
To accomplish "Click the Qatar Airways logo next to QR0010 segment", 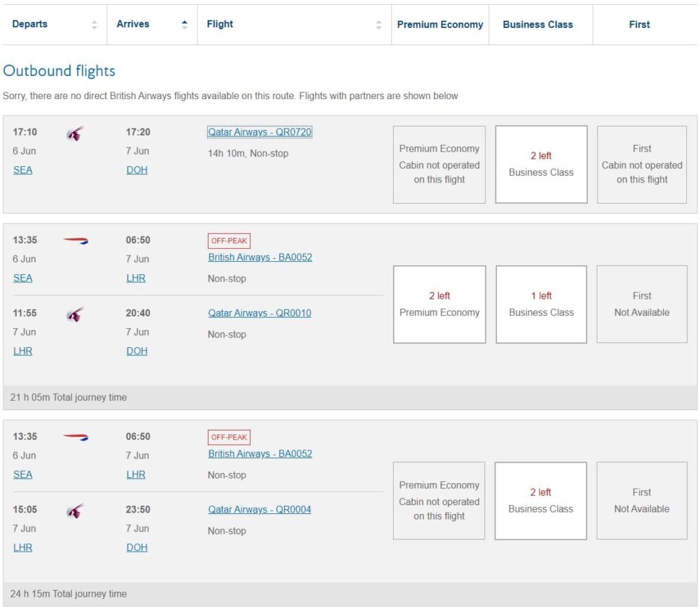I will click(75, 312).
